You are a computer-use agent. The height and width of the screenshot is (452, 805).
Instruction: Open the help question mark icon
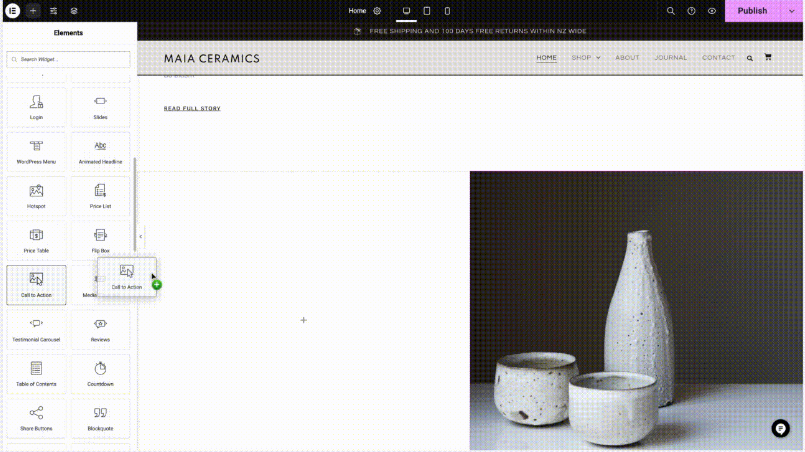(691, 11)
